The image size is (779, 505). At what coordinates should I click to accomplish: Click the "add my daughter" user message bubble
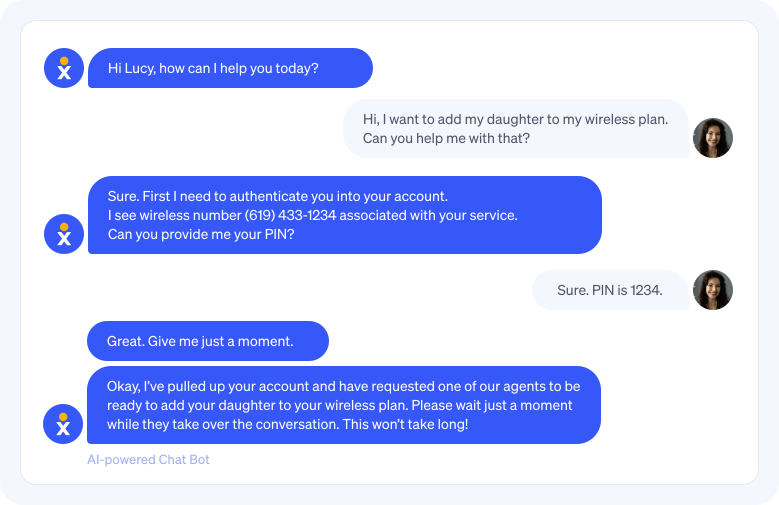515,129
